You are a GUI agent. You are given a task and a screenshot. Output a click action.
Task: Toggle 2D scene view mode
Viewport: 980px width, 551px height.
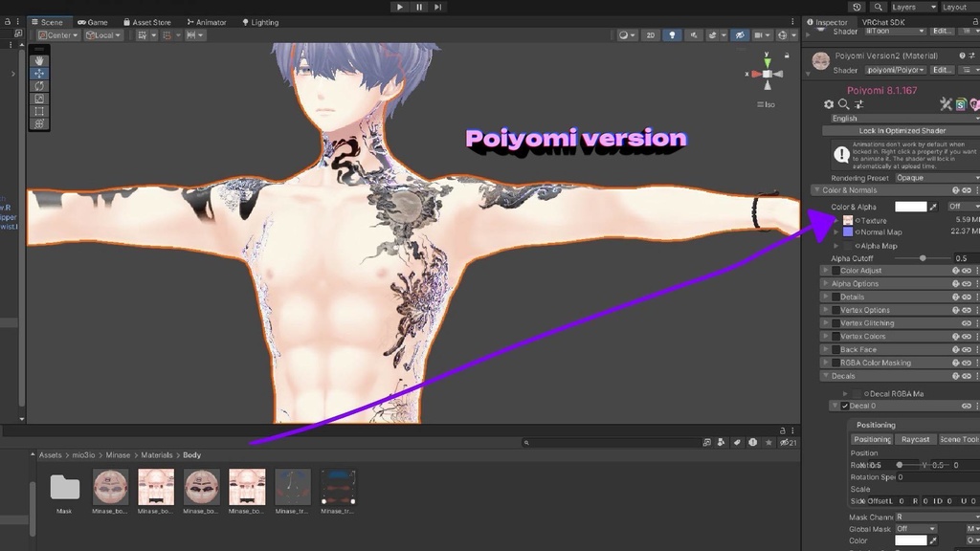[x=650, y=35]
